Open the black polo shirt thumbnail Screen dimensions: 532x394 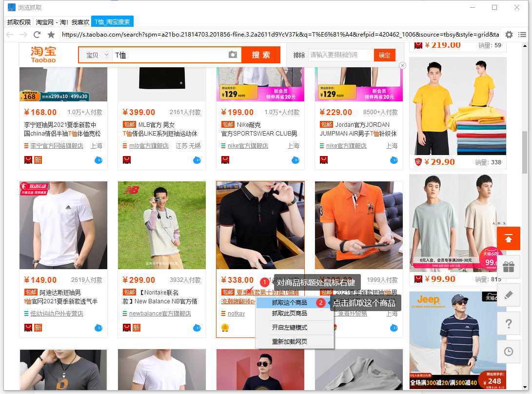[260, 225]
